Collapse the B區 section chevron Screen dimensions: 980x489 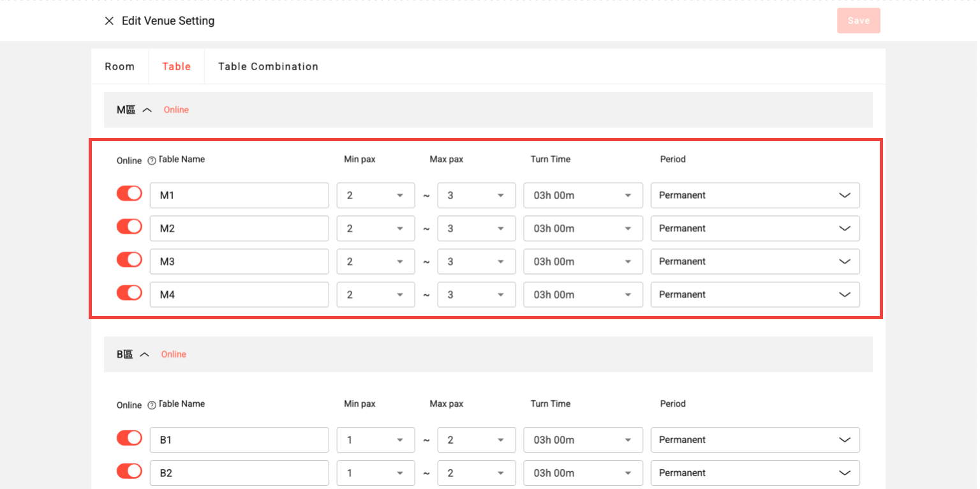coord(145,354)
